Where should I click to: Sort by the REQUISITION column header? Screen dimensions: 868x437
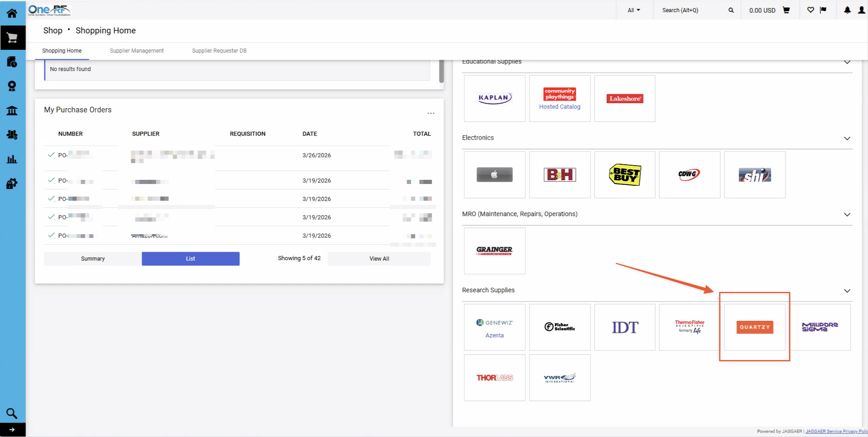(x=247, y=134)
